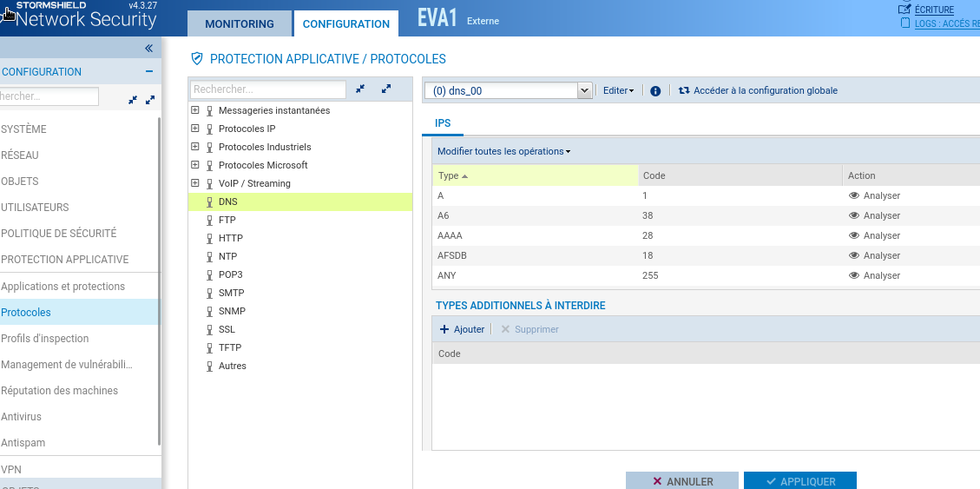Click the expand-all icon in the left sidebar

pos(150,100)
